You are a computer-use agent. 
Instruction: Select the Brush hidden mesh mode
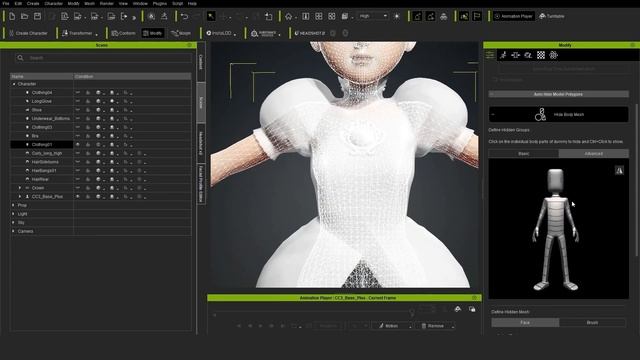coord(592,322)
